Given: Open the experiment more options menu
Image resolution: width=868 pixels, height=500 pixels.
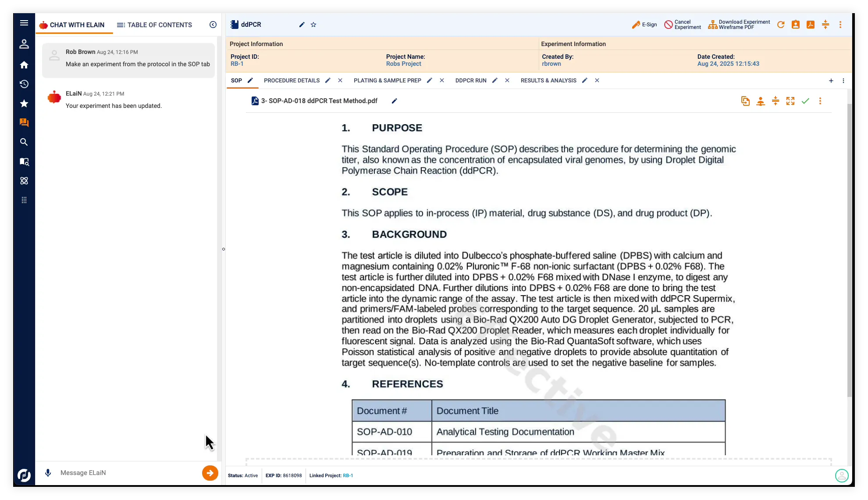Looking at the screenshot, I should click(840, 25).
